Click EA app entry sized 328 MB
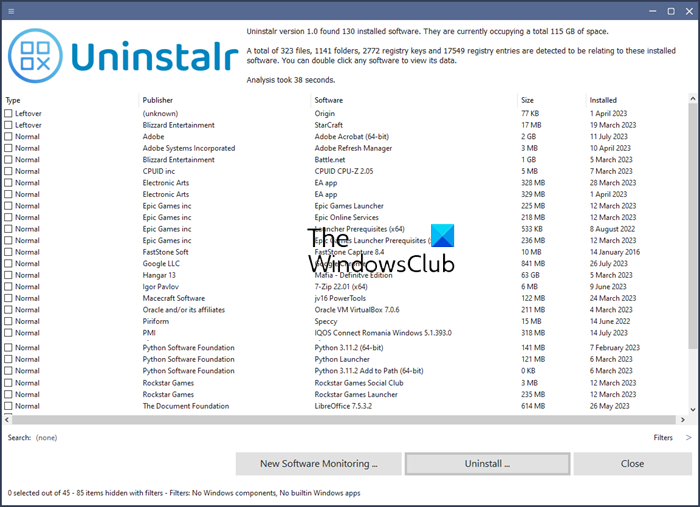700x507 pixels. click(326, 183)
